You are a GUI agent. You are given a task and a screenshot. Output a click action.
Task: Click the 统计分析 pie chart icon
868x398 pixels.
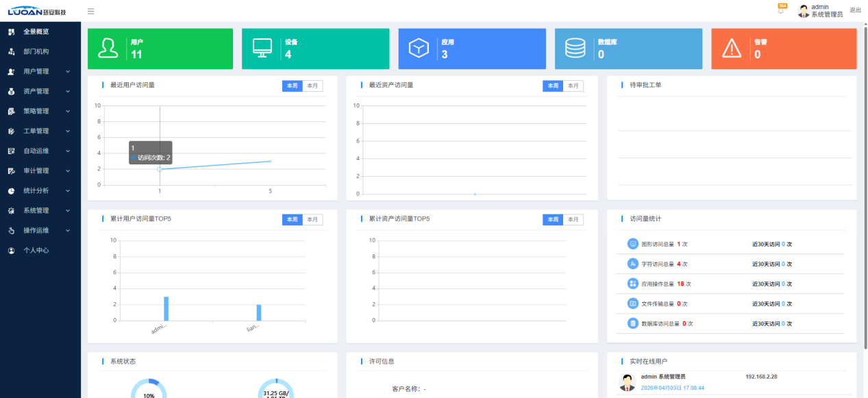11,191
